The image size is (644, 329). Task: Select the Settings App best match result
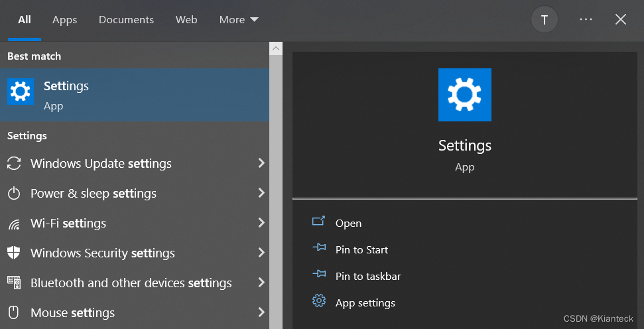point(135,95)
